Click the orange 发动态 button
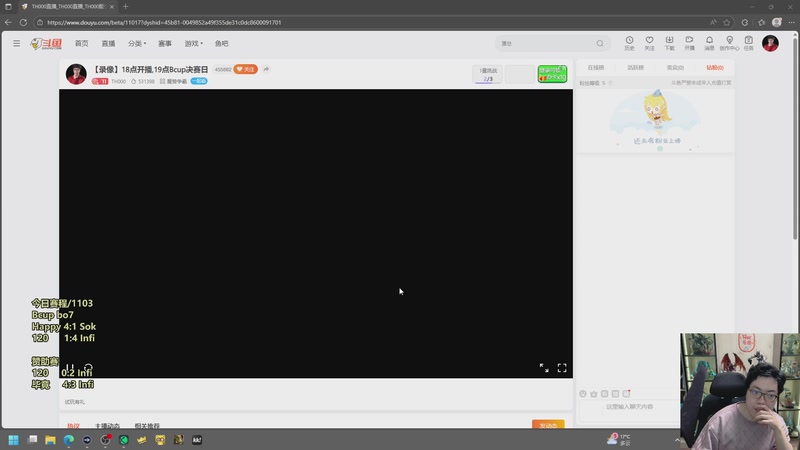800x450 pixels. 548,424
